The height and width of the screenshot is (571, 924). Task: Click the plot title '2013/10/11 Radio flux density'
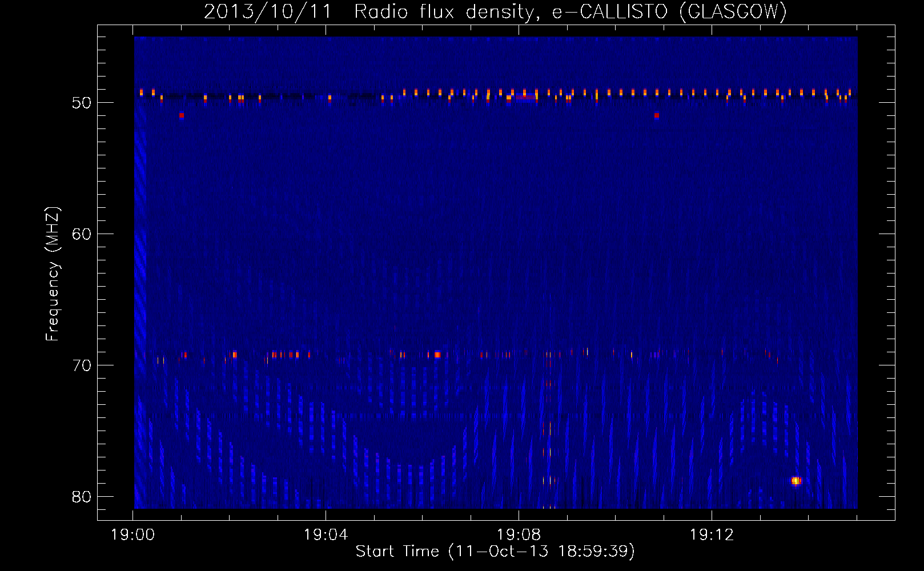tap(370, 11)
